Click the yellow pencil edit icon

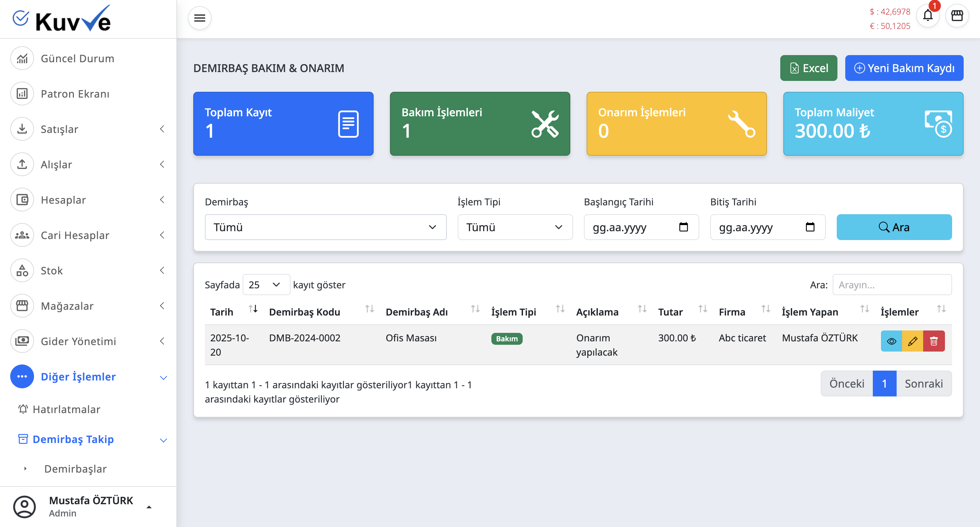click(912, 341)
